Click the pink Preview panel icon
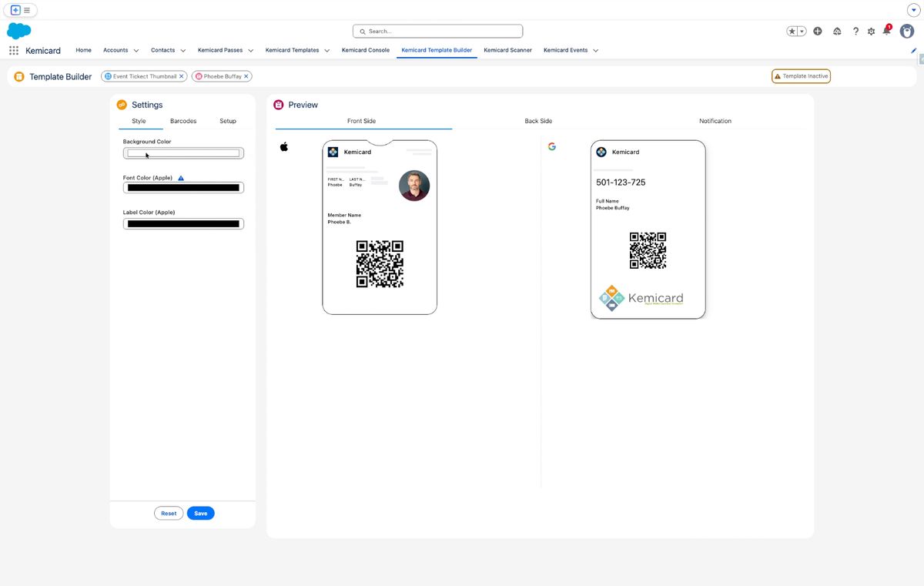Screen dimensions: 924x586 coord(279,105)
